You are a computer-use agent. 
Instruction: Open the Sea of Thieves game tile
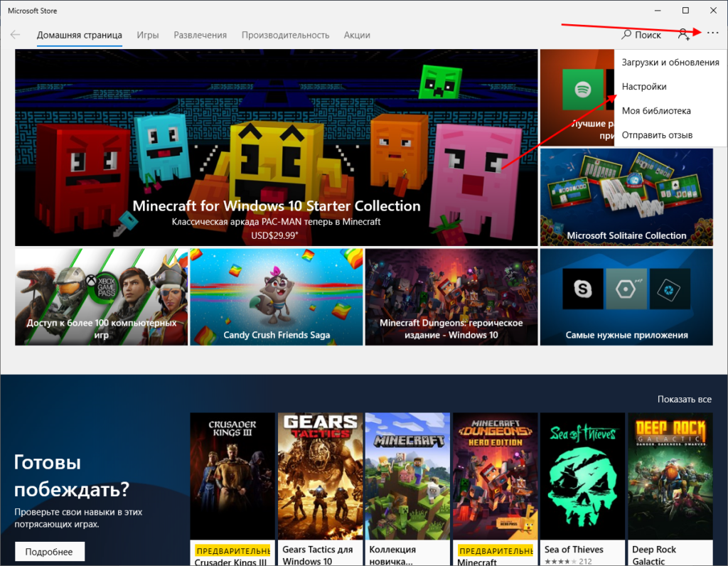(x=582, y=484)
